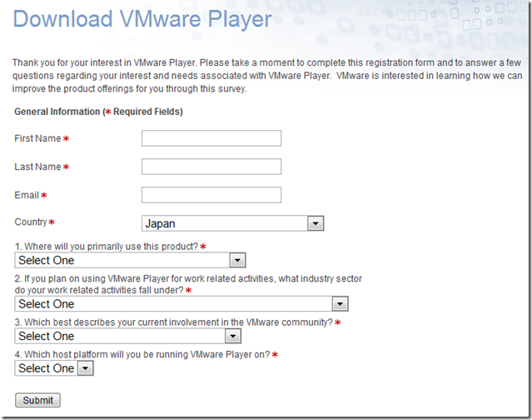Expand the question 1 product use dropdown

click(x=130, y=261)
